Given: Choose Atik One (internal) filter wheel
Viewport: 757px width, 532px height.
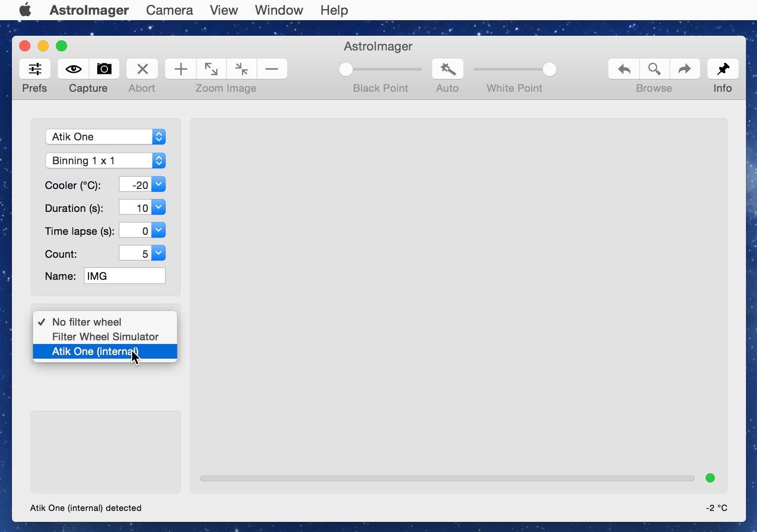Looking at the screenshot, I should pyautogui.click(x=105, y=351).
